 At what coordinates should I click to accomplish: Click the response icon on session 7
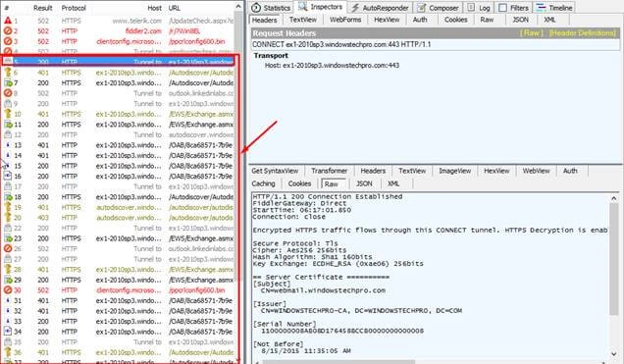(x=8, y=82)
